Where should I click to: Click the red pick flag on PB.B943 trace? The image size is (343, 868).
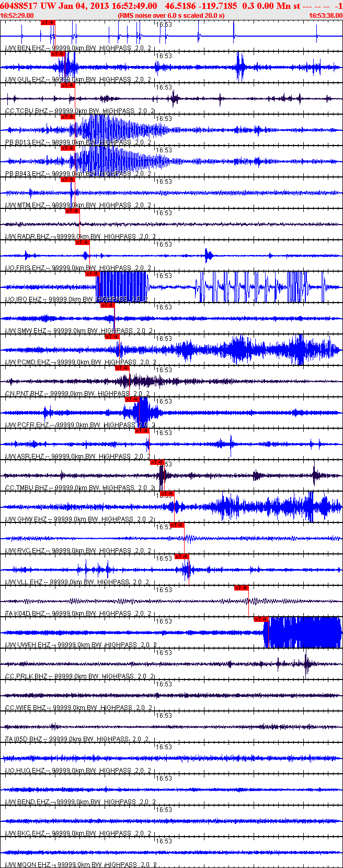(x=67, y=148)
